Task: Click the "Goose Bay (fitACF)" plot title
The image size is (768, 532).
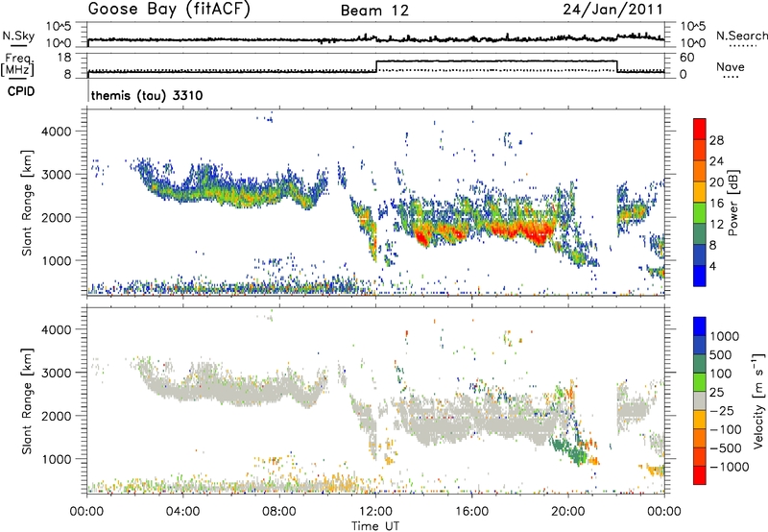Action: pyautogui.click(x=169, y=10)
